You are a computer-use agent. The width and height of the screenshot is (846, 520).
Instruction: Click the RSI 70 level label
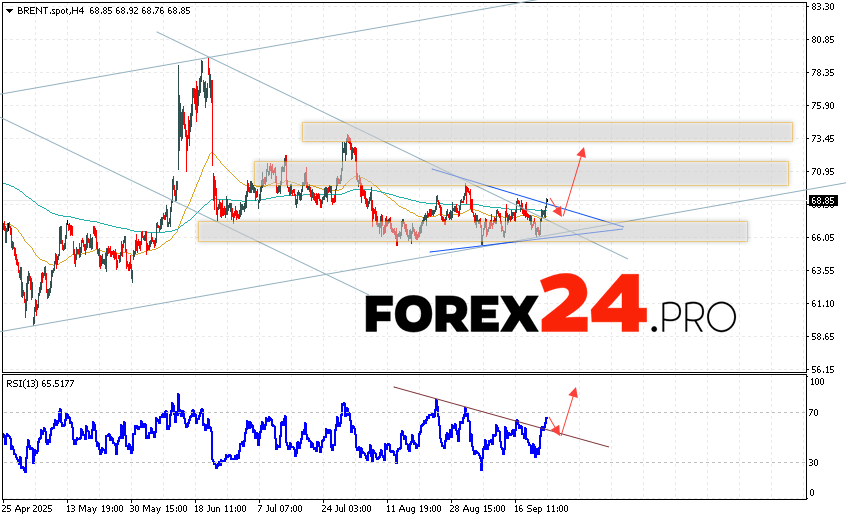coord(817,412)
